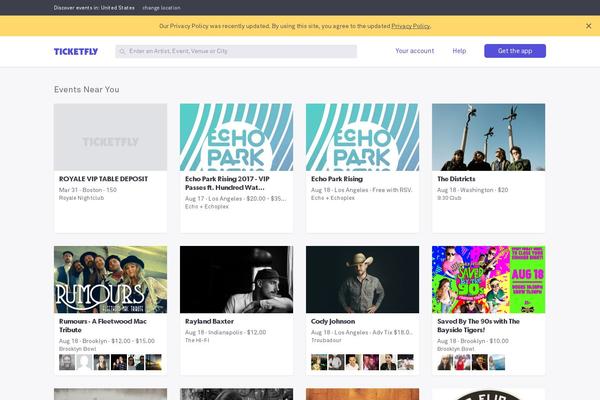The width and height of the screenshot is (600, 400).
Task: Focus the artist, event, venue search field
Action: [236, 51]
